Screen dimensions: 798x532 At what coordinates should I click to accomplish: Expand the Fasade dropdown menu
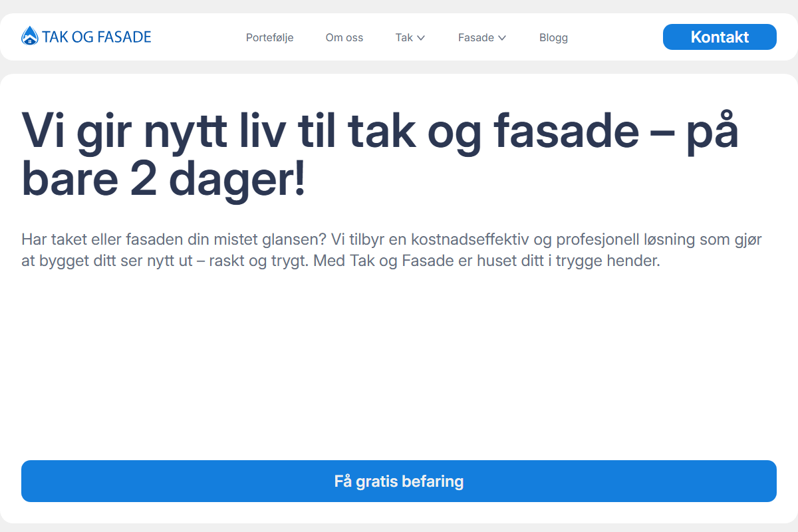482,37
